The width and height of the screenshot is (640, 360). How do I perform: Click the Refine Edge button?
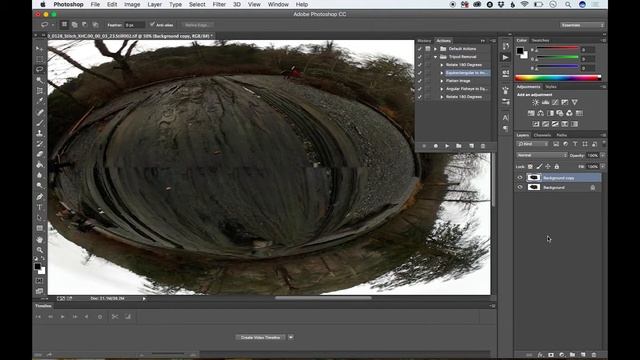tap(197, 25)
